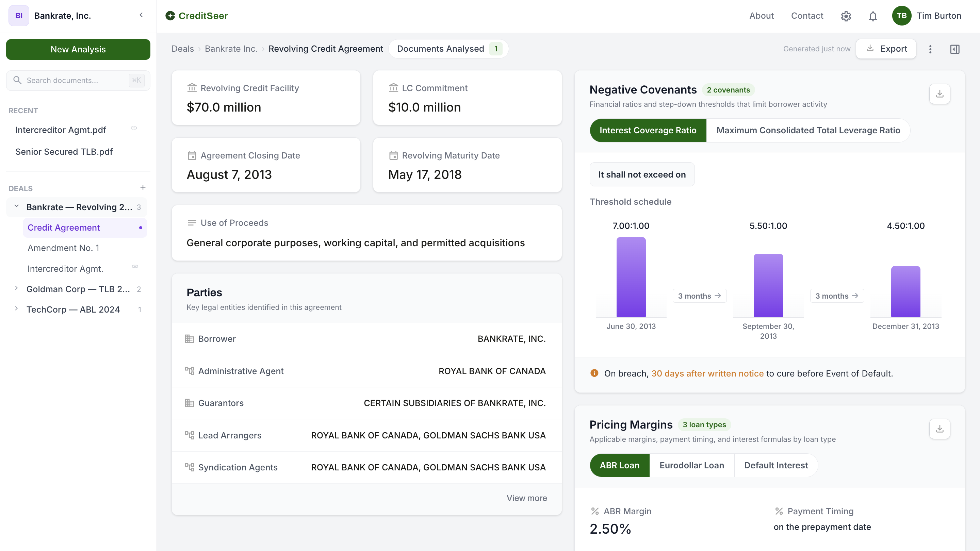Download the Negative Covenants section
Screen dimensions: 980x551
[940, 94]
